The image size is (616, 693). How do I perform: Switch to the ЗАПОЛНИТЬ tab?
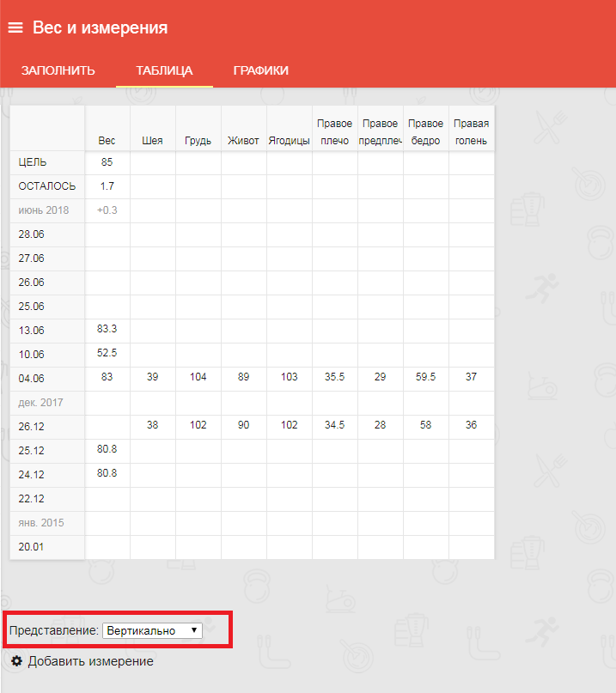tap(58, 70)
